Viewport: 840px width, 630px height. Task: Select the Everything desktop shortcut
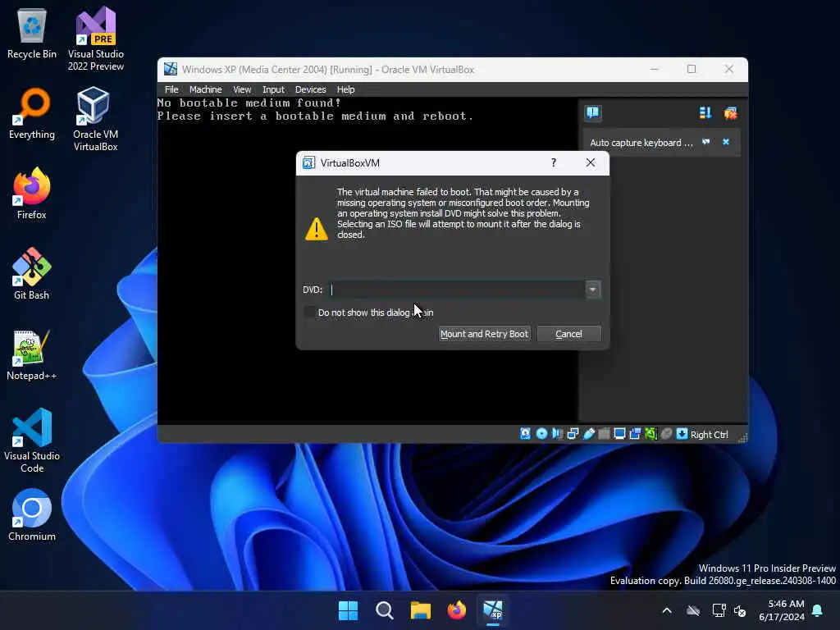(x=32, y=114)
